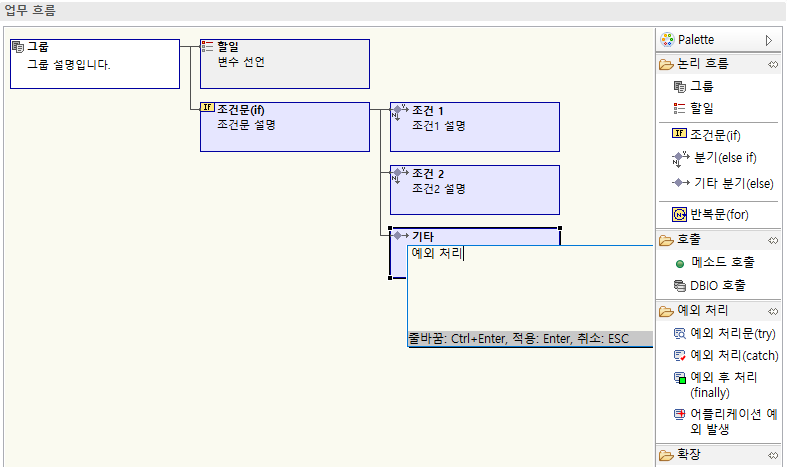Select the 예외 처리문(try) palette tool
This screenshot has height=467, width=787.
724,333
